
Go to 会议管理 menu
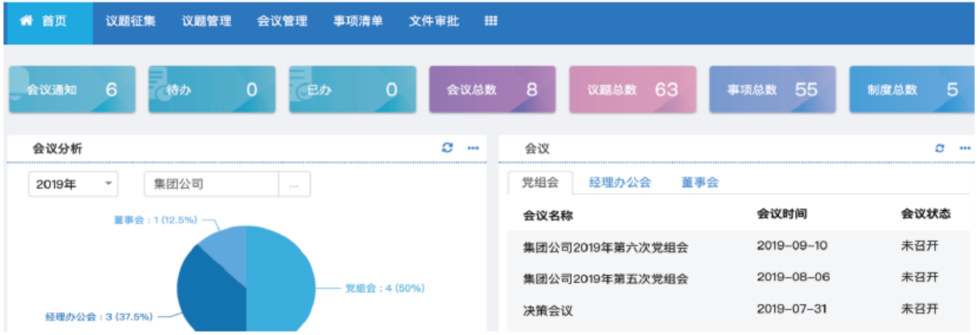[282, 21]
